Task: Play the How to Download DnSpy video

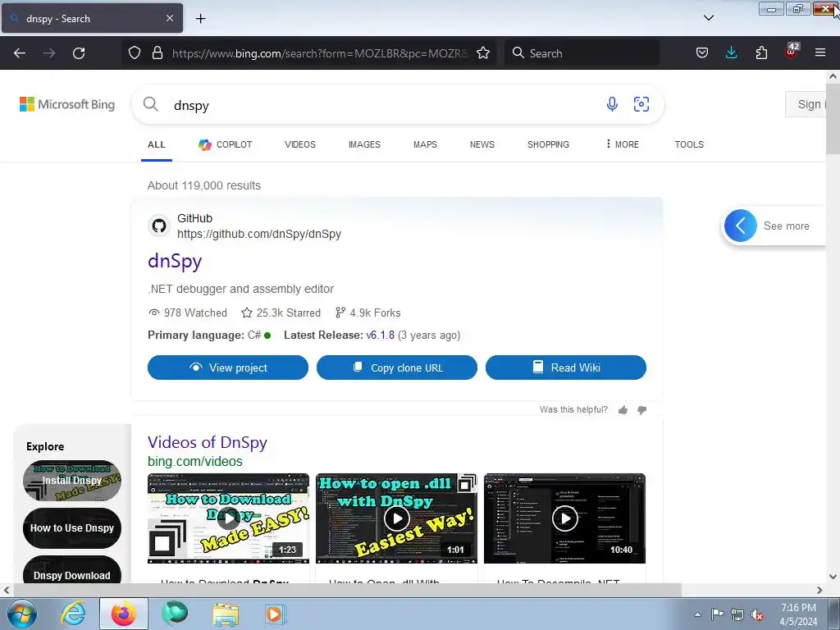Action: (x=228, y=518)
